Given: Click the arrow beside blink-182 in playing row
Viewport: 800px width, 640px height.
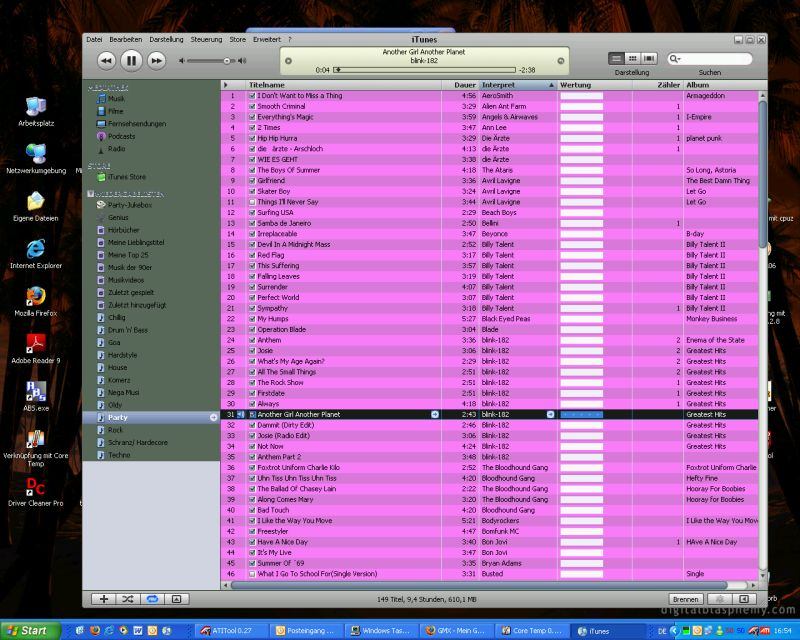Looking at the screenshot, I should [551, 414].
